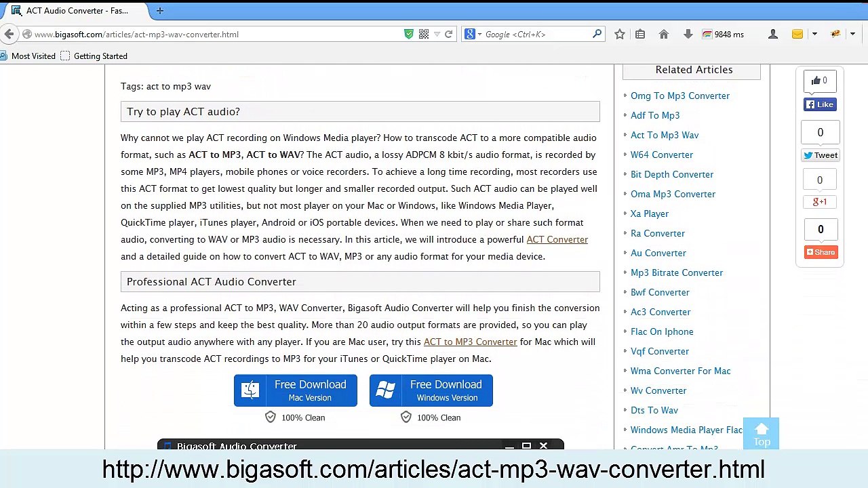Open the Adf To Mp3 related article
This screenshot has height=488, width=868.
pyautogui.click(x=655, y=115)
